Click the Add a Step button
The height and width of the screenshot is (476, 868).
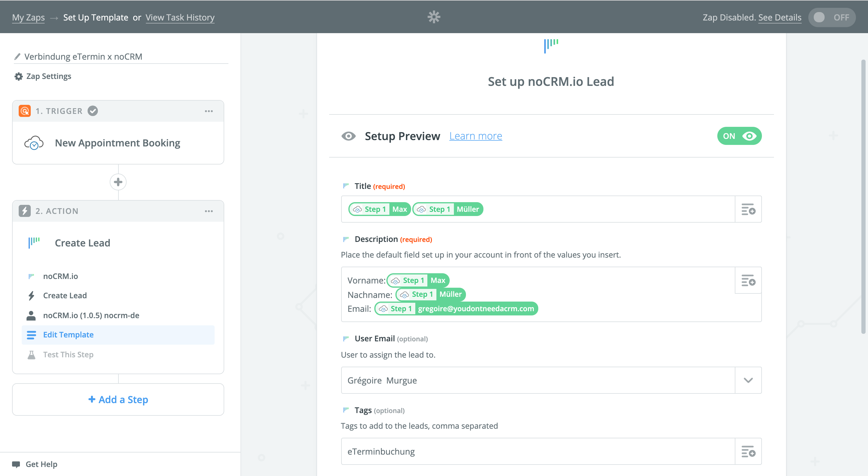point(118,399)
